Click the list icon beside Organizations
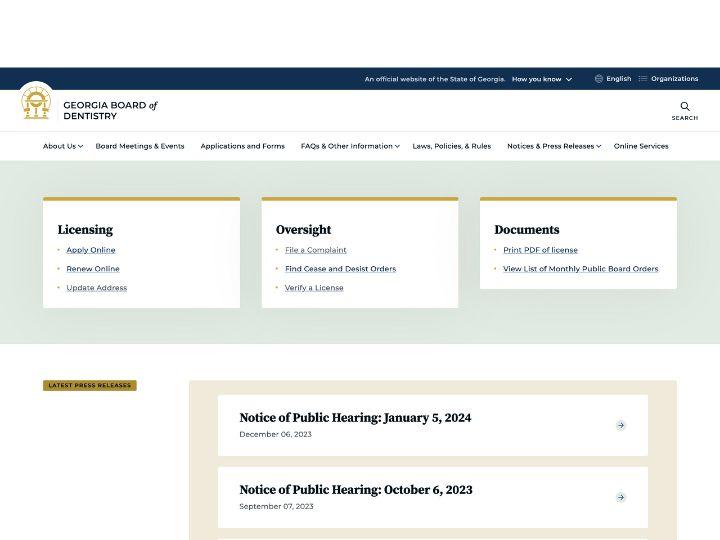 pos(643,79)
